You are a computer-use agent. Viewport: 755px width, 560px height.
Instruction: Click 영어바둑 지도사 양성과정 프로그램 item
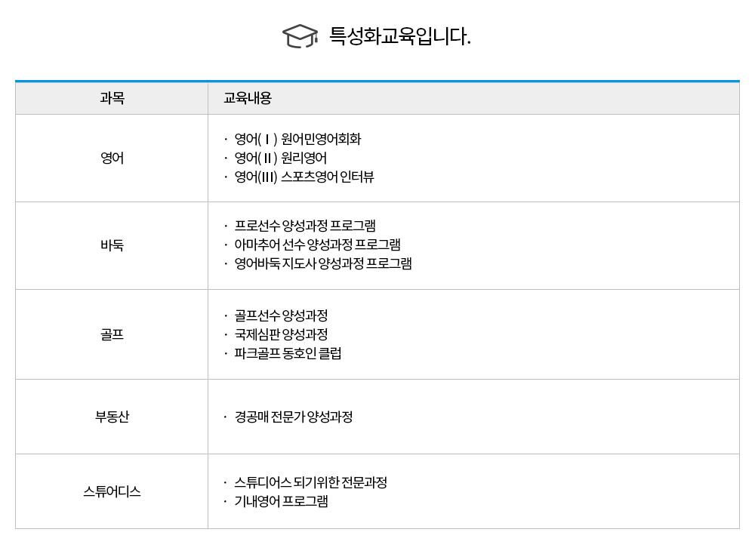coord(323,263)
